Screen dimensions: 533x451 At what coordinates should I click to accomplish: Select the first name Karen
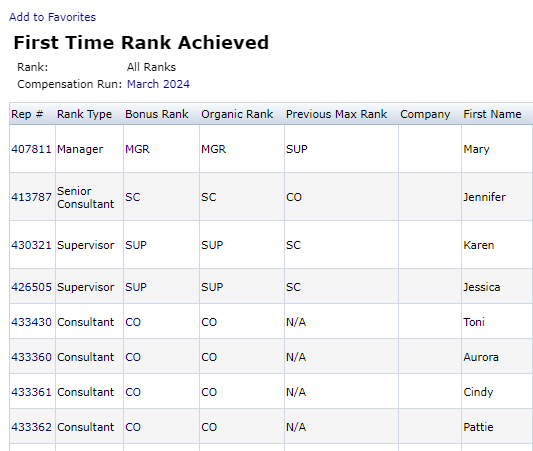pos(479,245)
